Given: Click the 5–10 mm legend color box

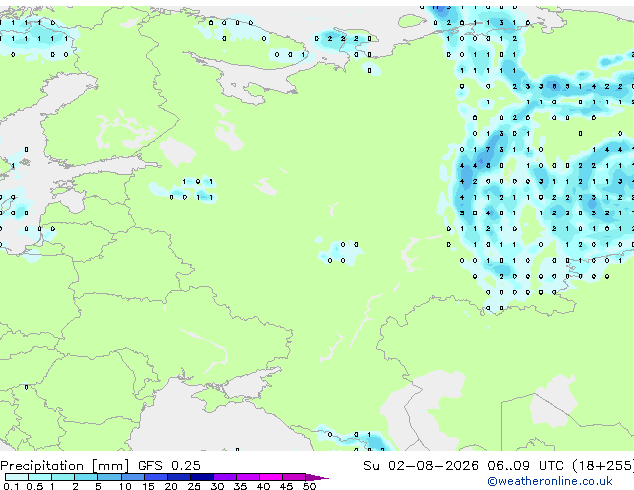Looking at the screenshot, I should click(109, 477).
